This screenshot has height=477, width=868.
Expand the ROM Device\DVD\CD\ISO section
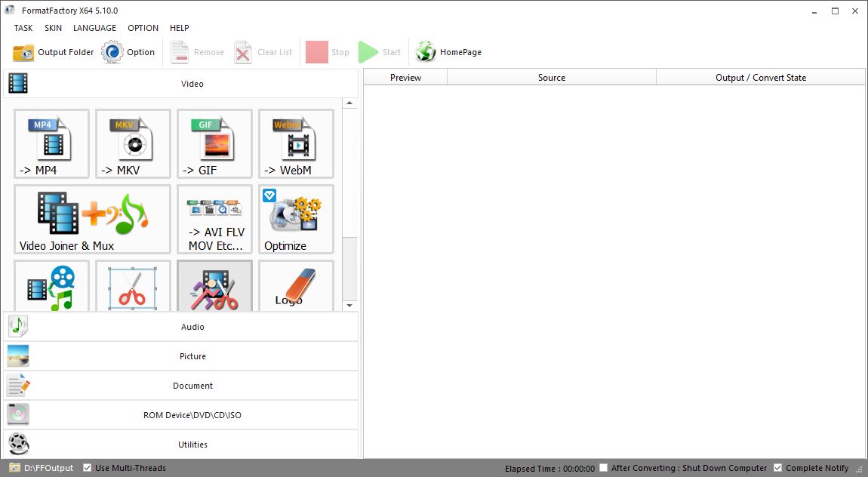point(181,414)
